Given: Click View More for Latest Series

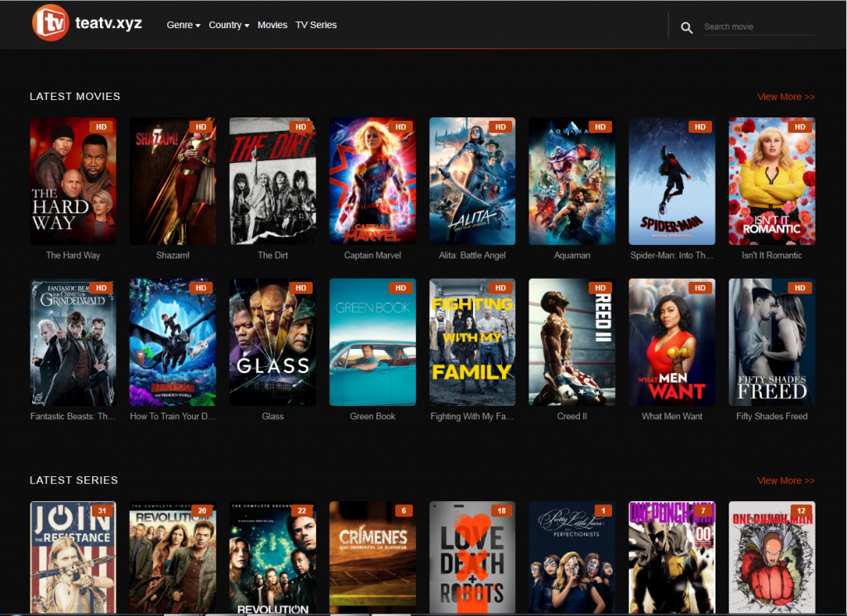Looking at the screenshot, I should tap(786, 480).
